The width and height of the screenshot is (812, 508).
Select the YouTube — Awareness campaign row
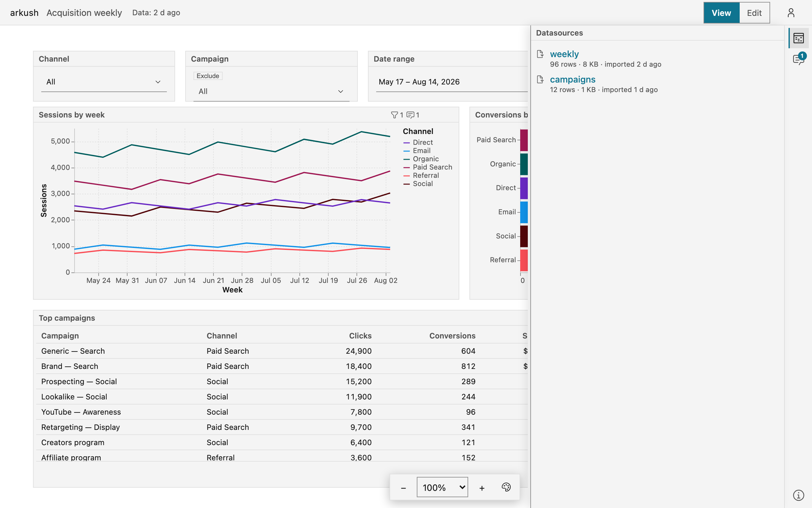[x=282, y=412]
